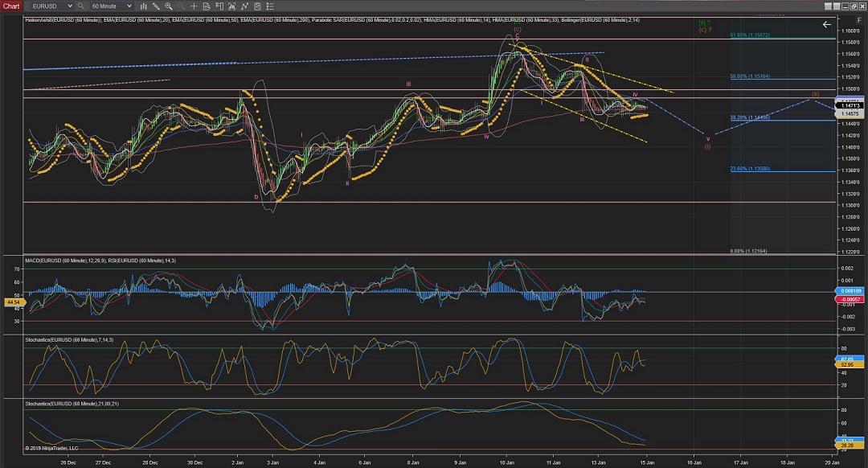Click the 52.95 stochastics value marker

click(x=848, y=365)
